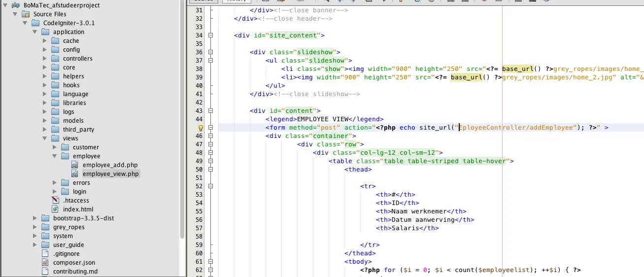The width and height of the screenshot is (644, 277).
Task: Click the folder icon beside controllers
Action: [55, 59]
